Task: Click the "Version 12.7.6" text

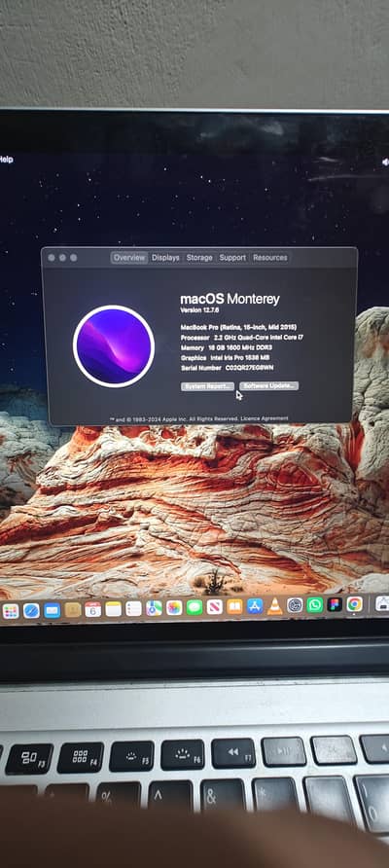Action: pos(199,311)
